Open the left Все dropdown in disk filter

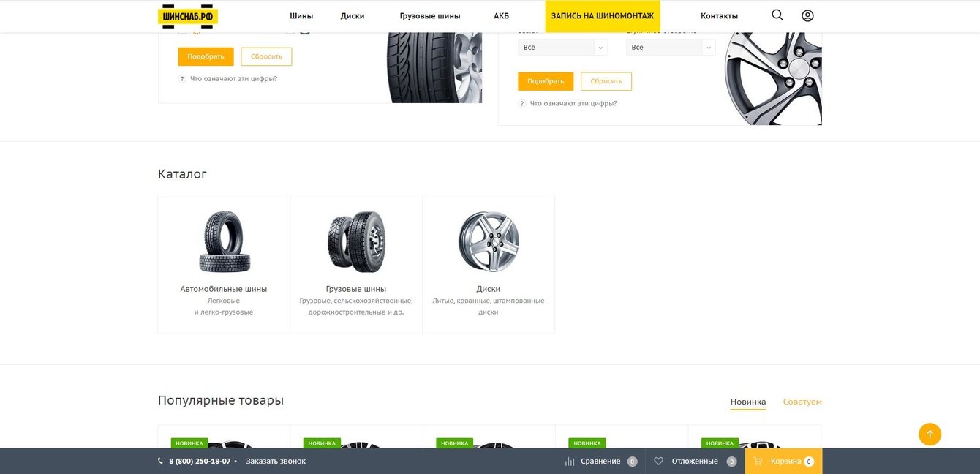(x=562, y=47)
